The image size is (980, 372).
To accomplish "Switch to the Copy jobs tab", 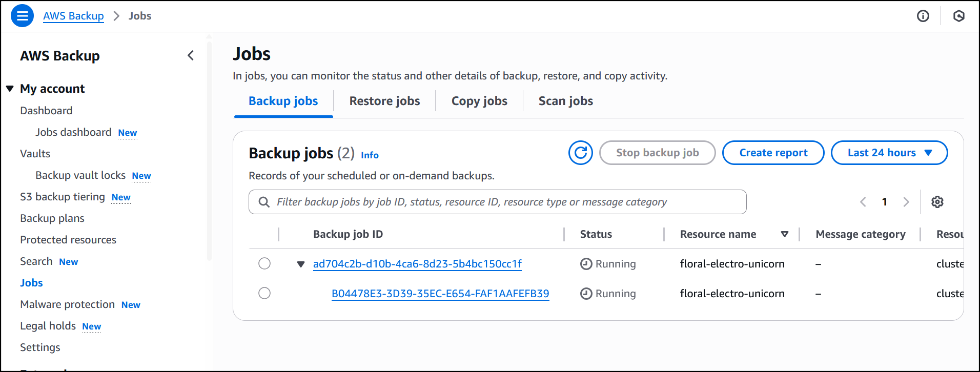I will [x=479, y=101].
